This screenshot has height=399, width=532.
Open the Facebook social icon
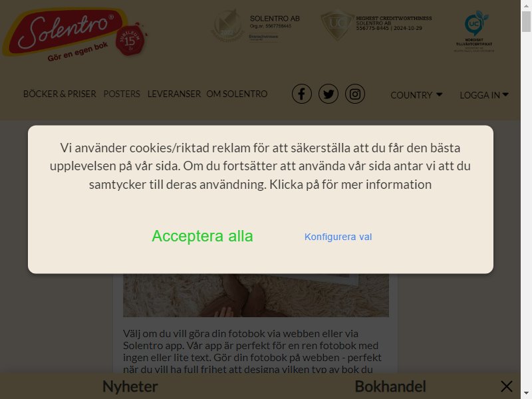(302, 94)
